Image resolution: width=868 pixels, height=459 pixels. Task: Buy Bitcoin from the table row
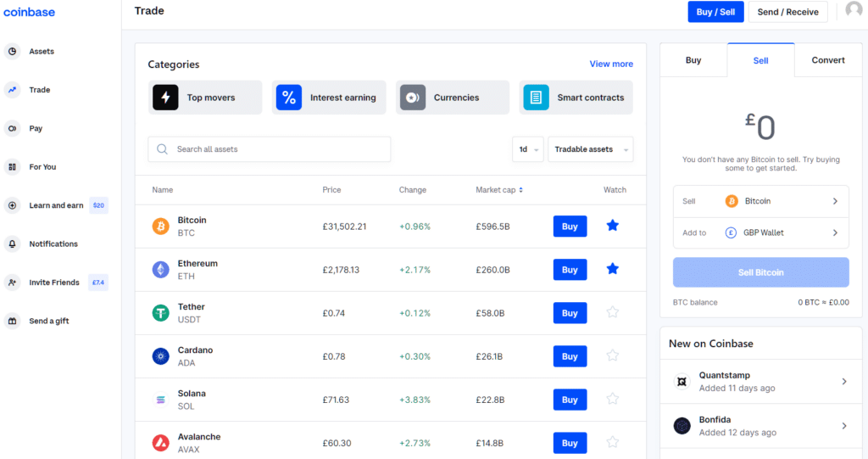click(570, 227)
